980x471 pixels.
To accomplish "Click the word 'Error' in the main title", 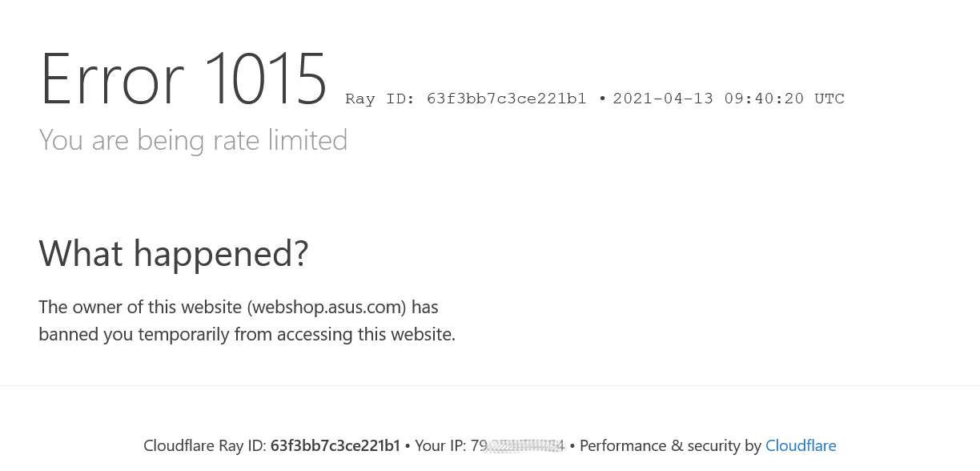I will point(111,78).
